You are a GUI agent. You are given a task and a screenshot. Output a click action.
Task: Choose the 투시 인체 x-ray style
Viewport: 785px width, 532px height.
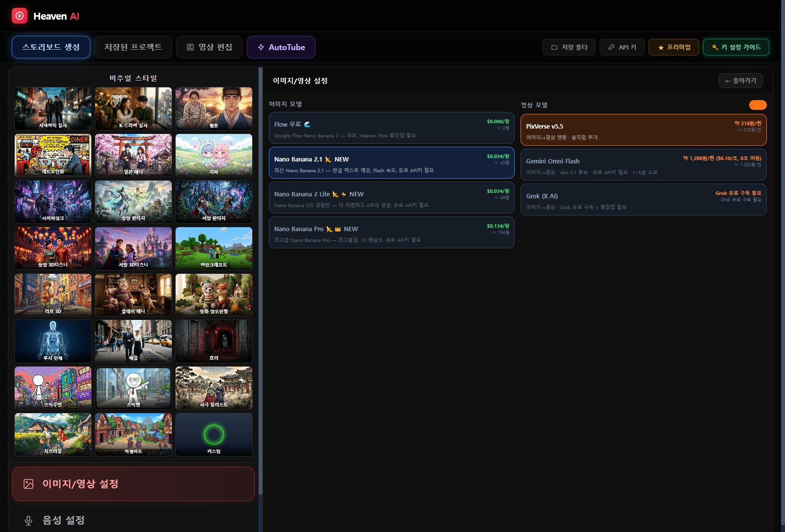click(x=53, y=342)
